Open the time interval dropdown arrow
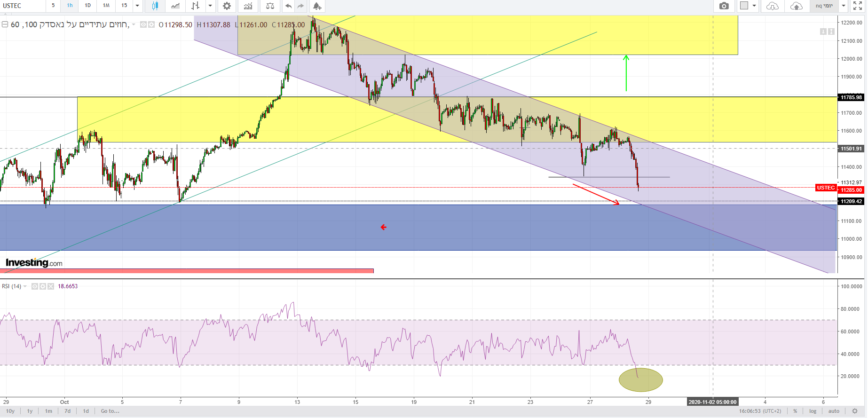868x418 pixels. point(137,6)
